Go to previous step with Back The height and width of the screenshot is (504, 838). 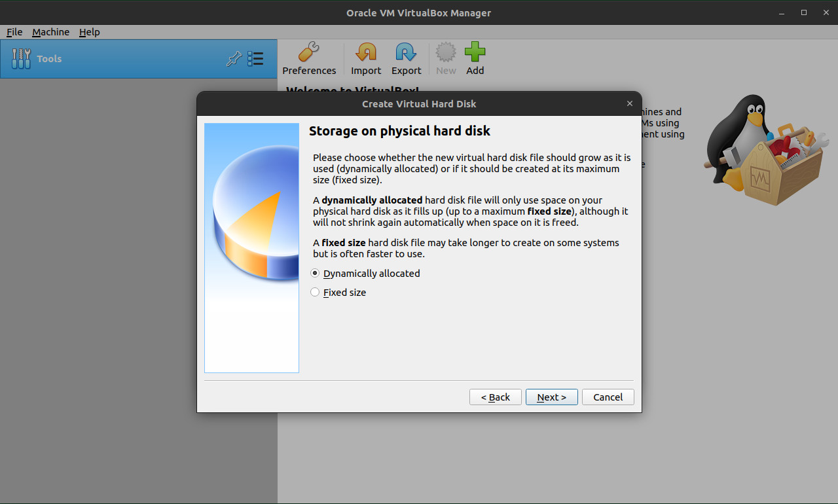coord(496,397)
